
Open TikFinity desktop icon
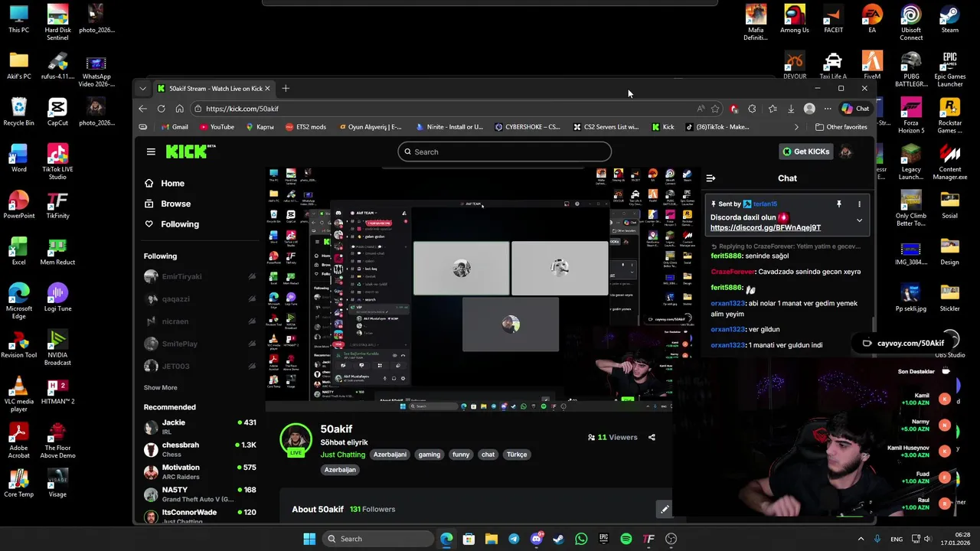(x=57, y=205)
